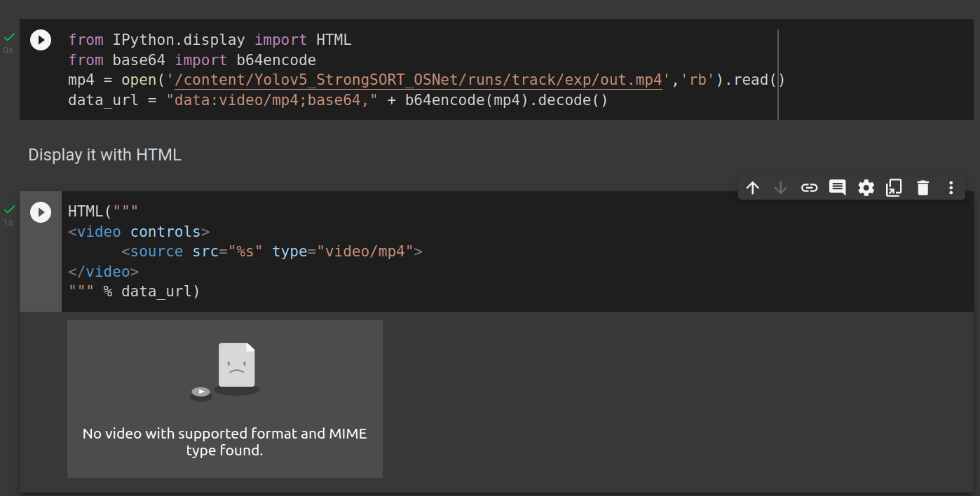Copy a link to this cell
The width and height of the screenshot is (980, 496).
(810, 188)
